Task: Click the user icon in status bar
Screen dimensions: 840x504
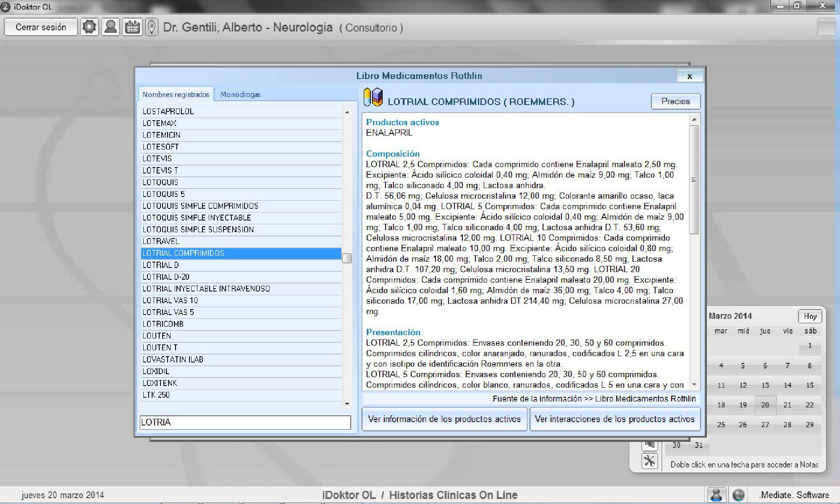Action: (x=717, y=495)
